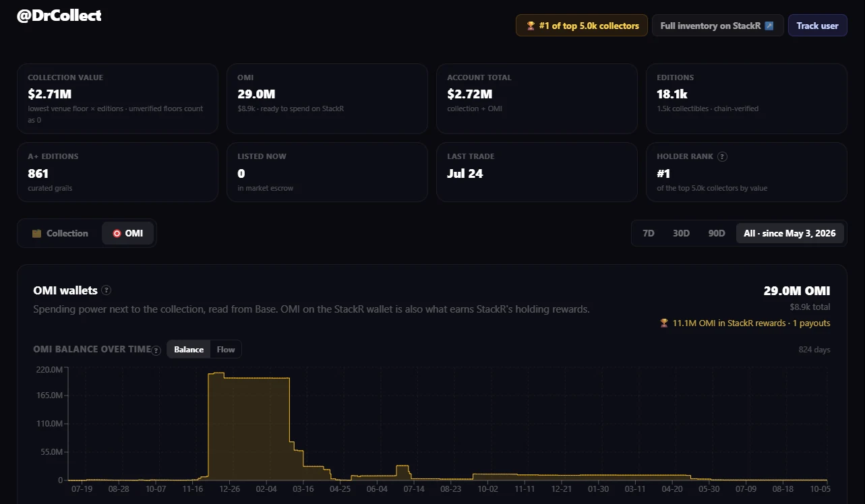Viewport: 865px width, 504px height.
Task: Select the OMI tab
Action: tap(127, 233)
